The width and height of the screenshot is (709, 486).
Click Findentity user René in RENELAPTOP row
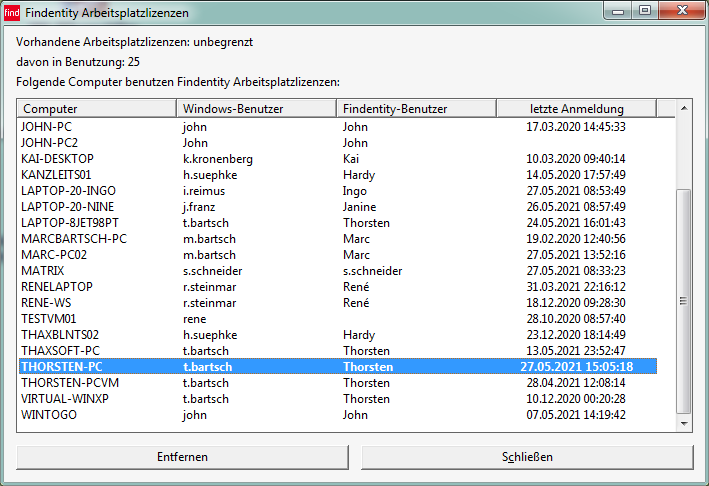point(356,287)
